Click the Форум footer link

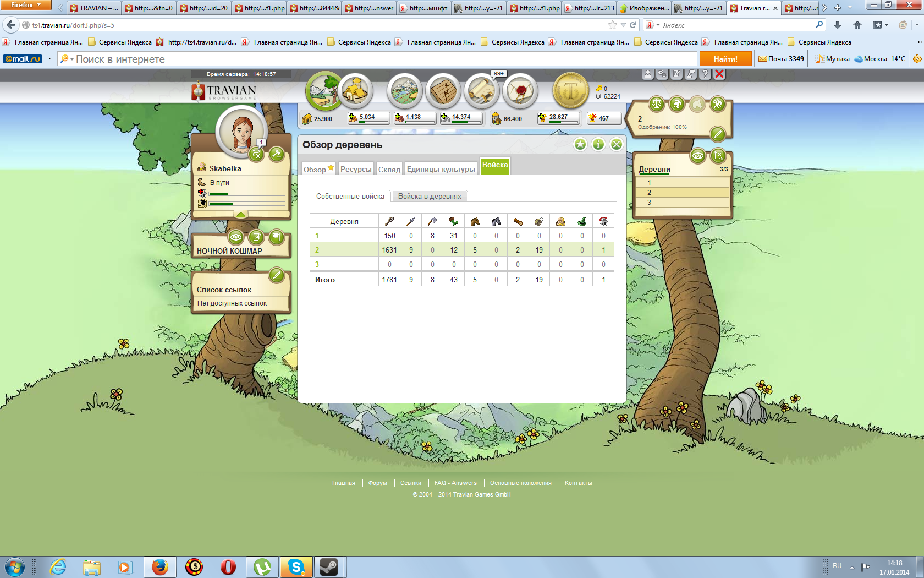(378, 483)
